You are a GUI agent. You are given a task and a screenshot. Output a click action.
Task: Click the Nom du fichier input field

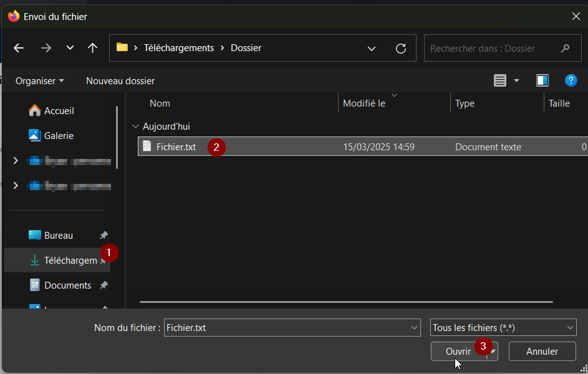click(x=287, y=327)
